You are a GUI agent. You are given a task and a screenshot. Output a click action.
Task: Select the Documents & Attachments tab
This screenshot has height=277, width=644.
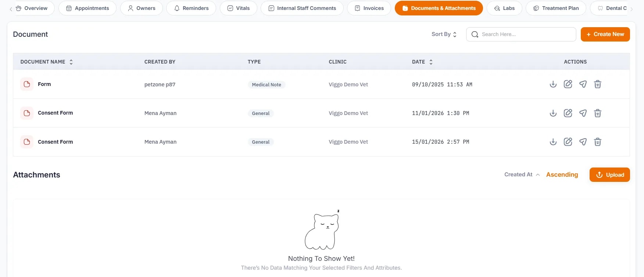coord(439,8)
